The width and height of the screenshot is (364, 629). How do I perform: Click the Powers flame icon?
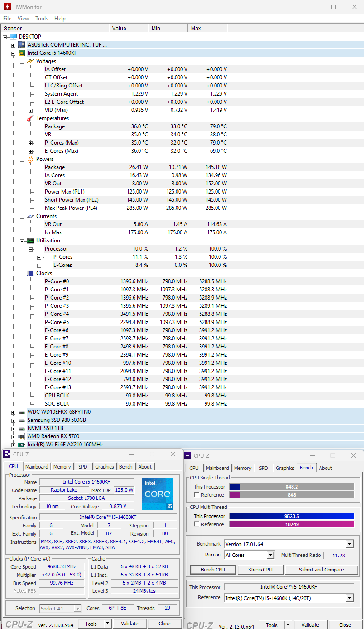(30, 159)
